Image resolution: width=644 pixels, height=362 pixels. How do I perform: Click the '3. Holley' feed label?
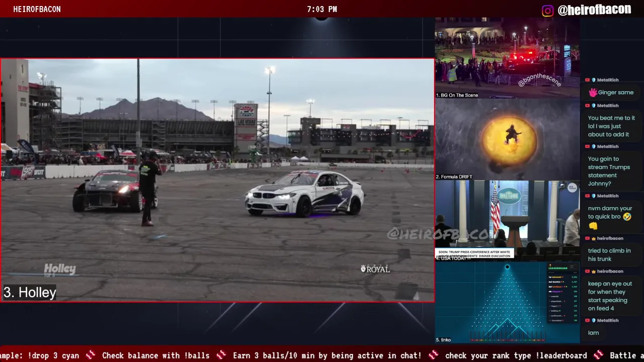pos(30,293)
